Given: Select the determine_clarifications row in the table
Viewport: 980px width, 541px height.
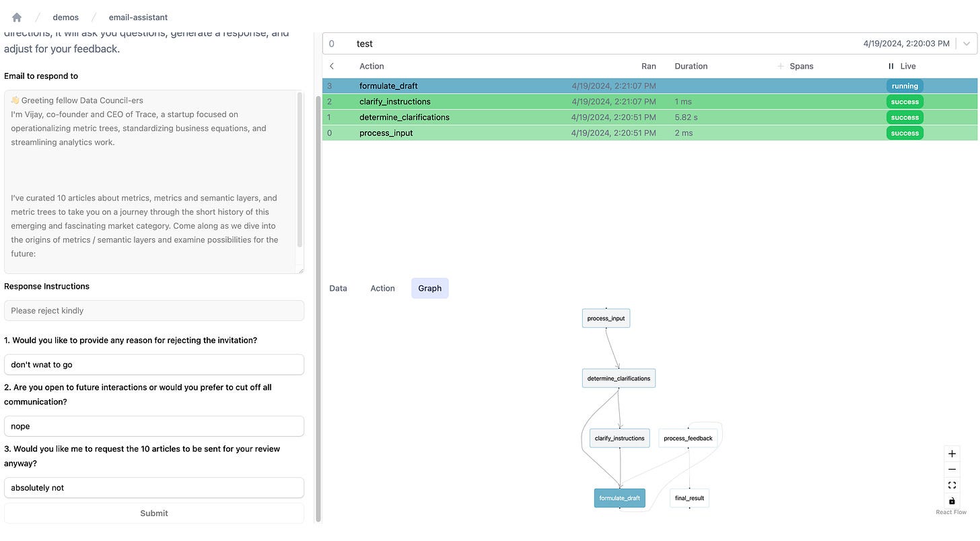Looking at the screenshot, I should point(404,117).
